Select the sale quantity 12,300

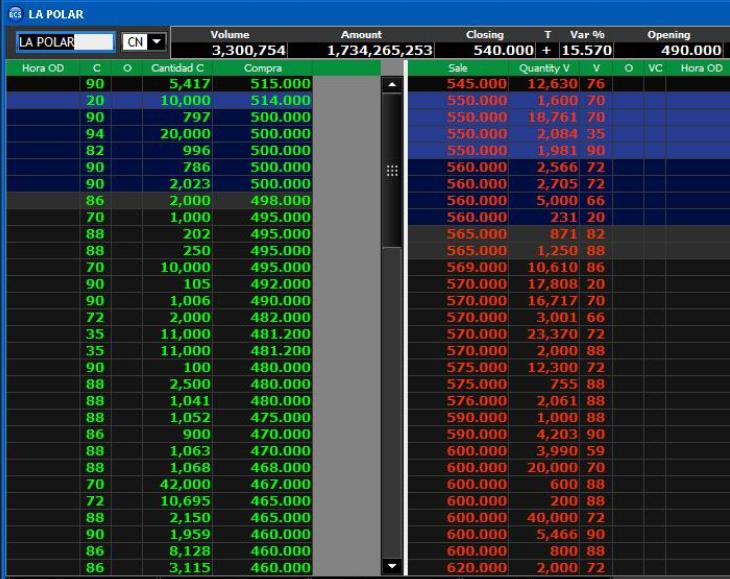tap(553, 368)
